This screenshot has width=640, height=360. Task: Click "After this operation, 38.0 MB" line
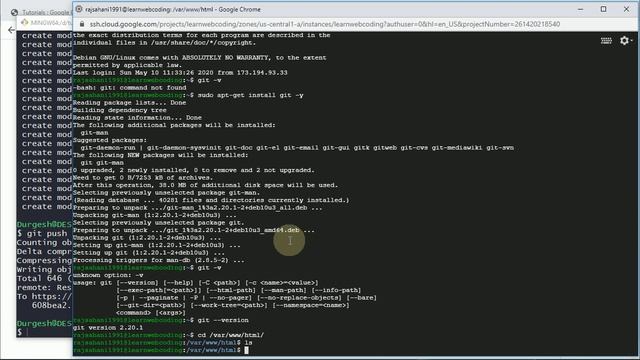(x=205, y=185)
